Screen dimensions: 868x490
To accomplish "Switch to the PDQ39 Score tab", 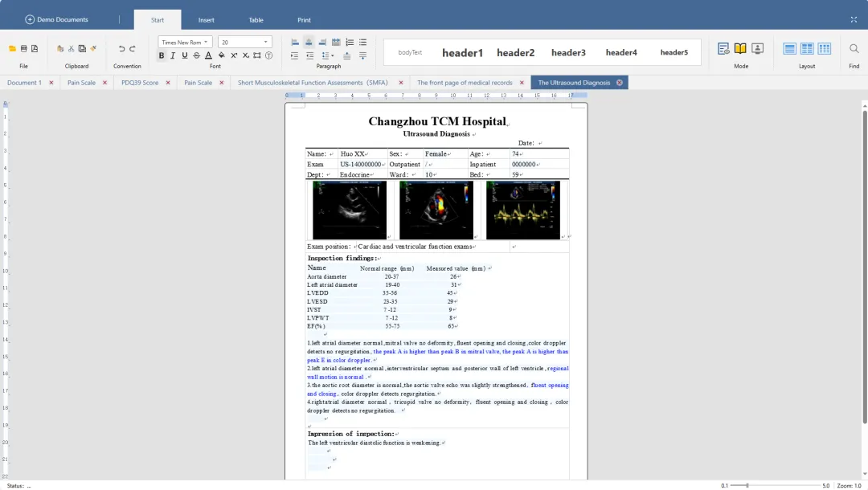I will pyautogui.click(x=140, y=83).
